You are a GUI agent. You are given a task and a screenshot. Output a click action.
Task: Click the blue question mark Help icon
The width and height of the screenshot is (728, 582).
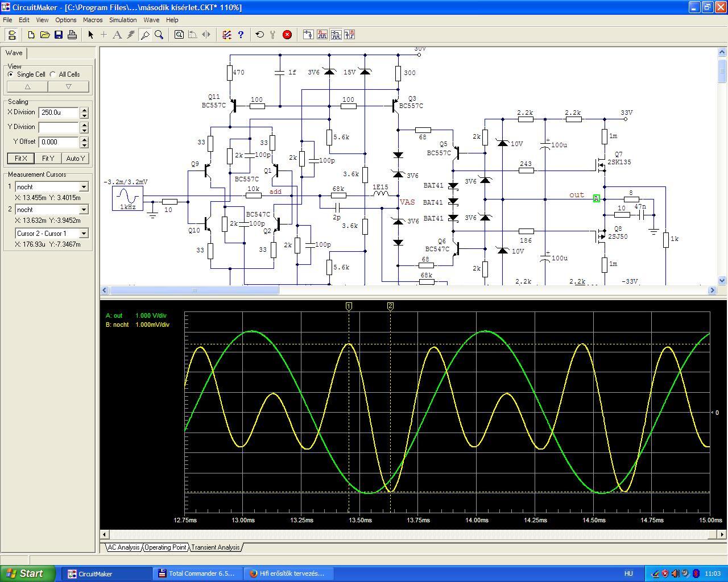241,35
